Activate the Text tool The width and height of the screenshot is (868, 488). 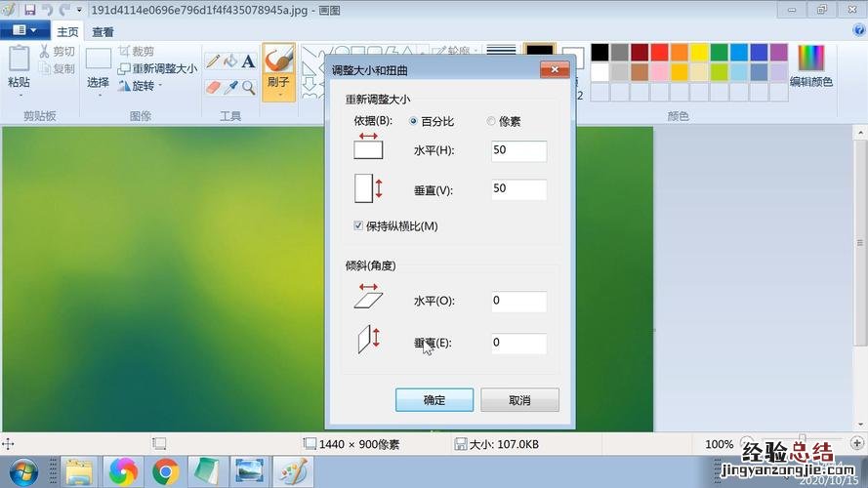tap(249, 61)
